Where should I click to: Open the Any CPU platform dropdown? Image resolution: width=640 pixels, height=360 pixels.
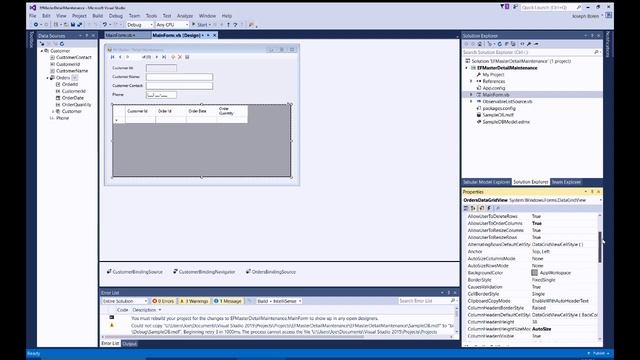pyautogui.click(x=172, y=25)
